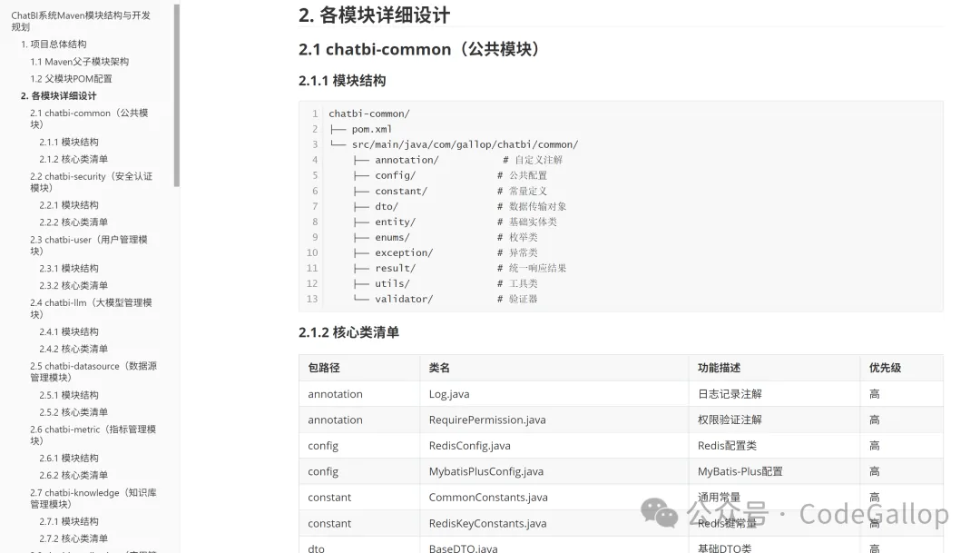Click the utils/ line in code block
The width and height of the screenshot is (980, 553).
pyautogui.click(x=446, y=283)
